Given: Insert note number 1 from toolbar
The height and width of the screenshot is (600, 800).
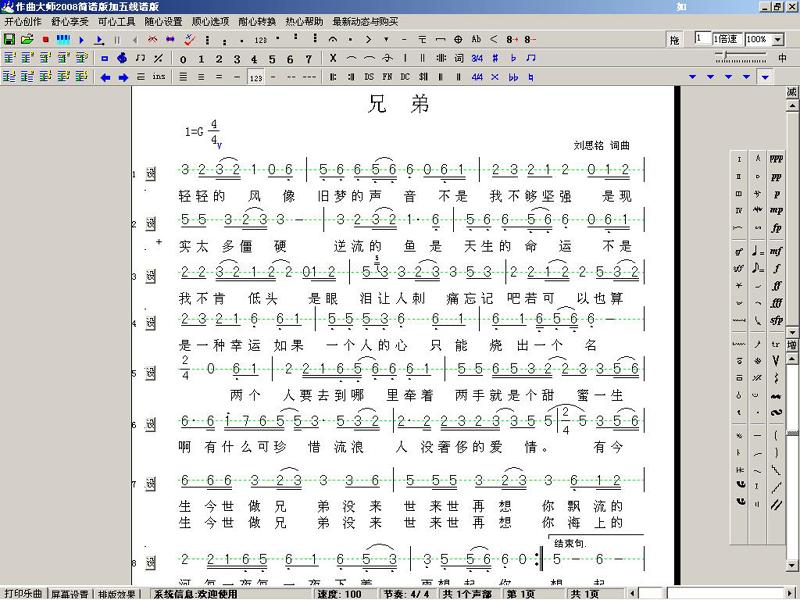Looking at the screenshot, I should tap(201, 59).
